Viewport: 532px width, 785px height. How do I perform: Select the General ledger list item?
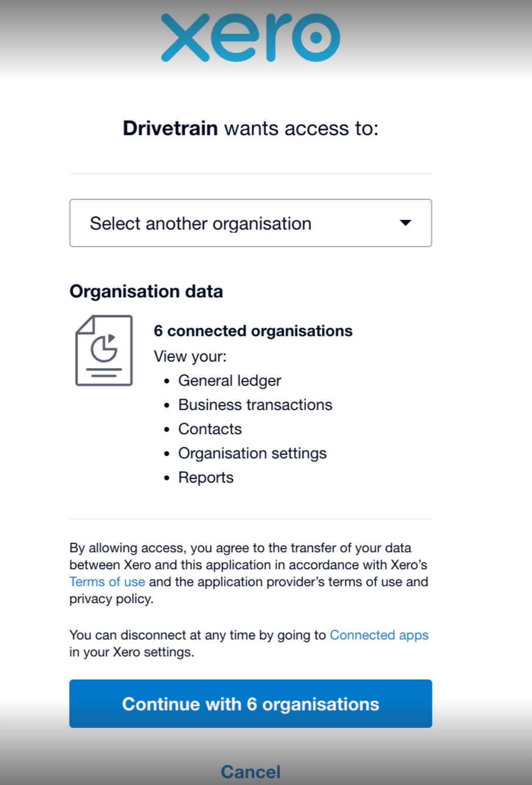(229, 381)
